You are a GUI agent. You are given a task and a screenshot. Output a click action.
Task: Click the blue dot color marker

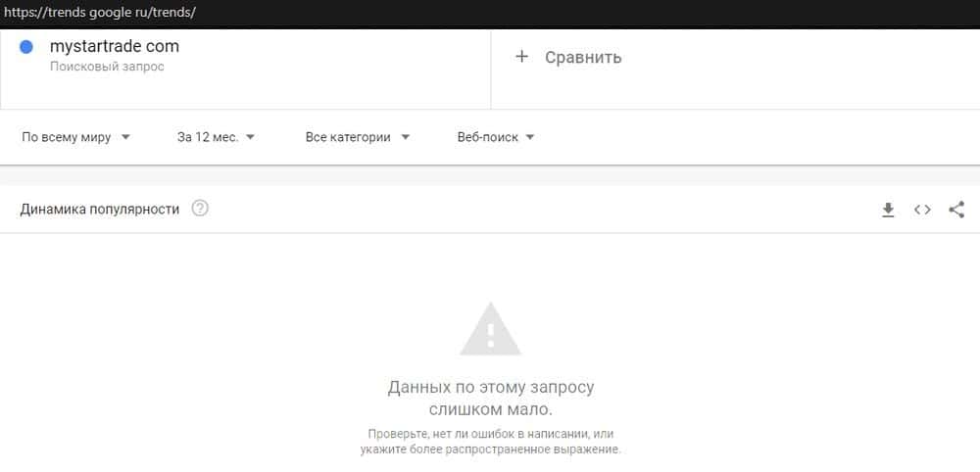click(x=26, y=47)
